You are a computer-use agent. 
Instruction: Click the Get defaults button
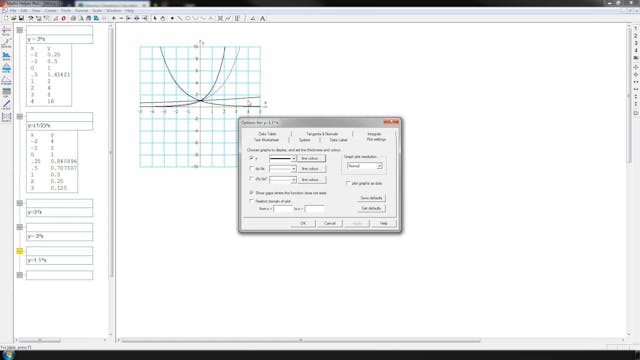(371, 208)
